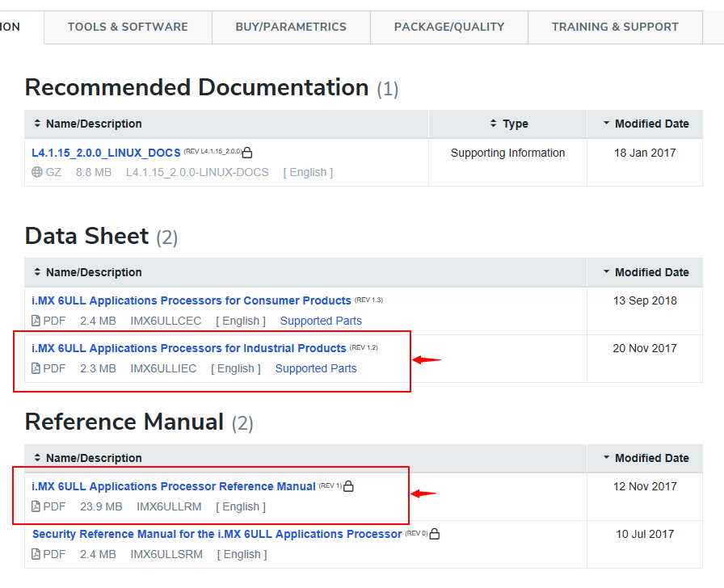Click globe GZ file icon under LINUX_DOCS
724x588 pixels.
pyautogui.click(x=37, y=172)
